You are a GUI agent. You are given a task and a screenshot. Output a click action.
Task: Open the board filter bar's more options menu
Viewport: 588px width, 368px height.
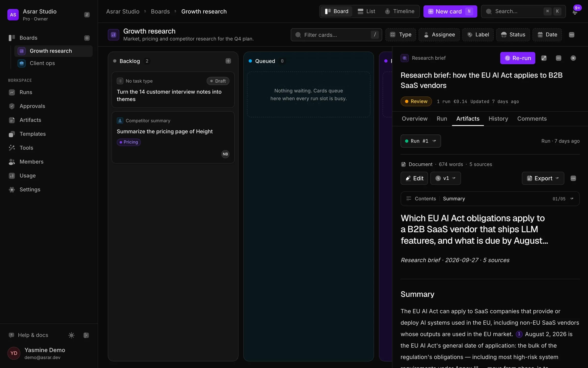[572, 35]
